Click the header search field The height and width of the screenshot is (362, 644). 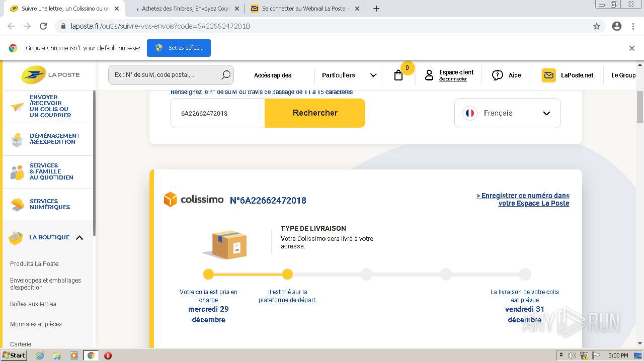coord(171,75)
